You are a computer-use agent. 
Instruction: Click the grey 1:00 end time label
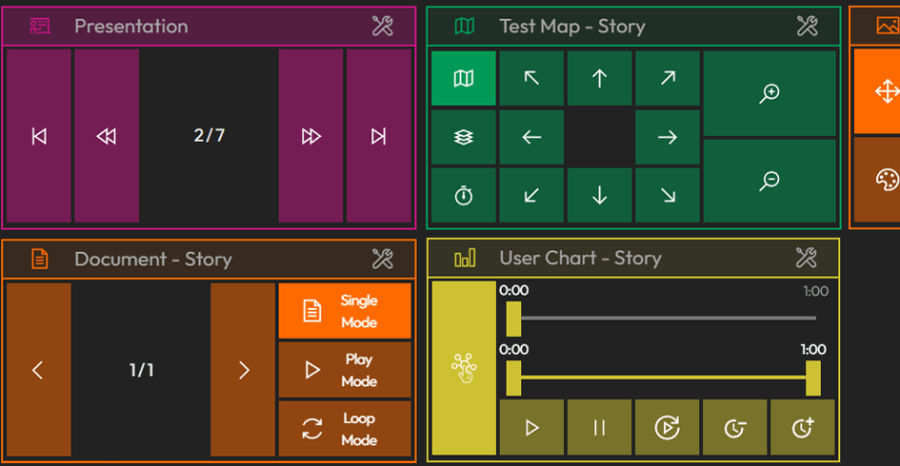click(x=816, y=291)
